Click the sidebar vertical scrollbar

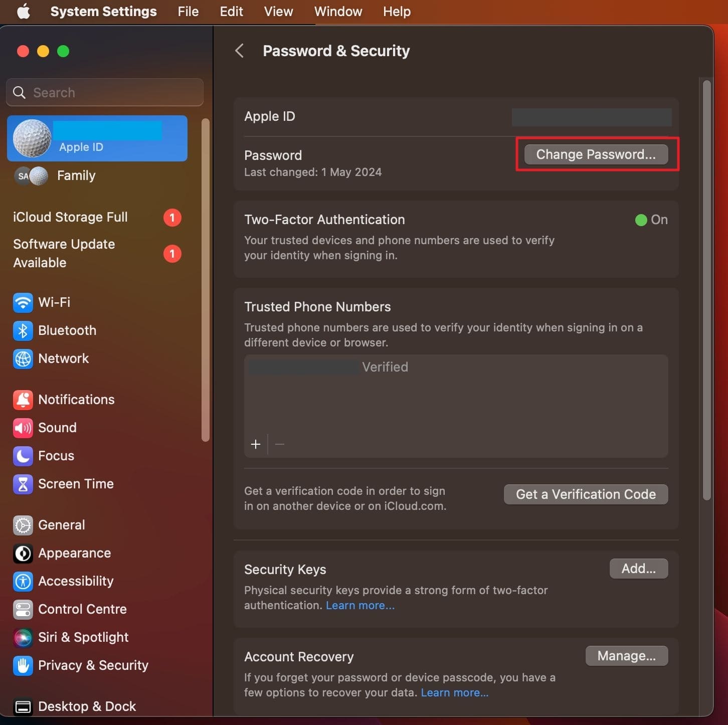point(205,280)
